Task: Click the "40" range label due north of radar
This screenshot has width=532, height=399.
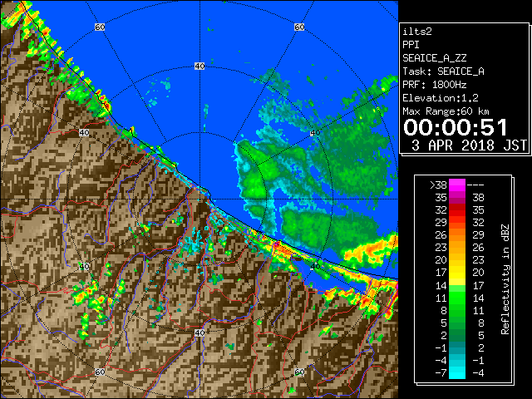Action: click(x=199, y=66)
